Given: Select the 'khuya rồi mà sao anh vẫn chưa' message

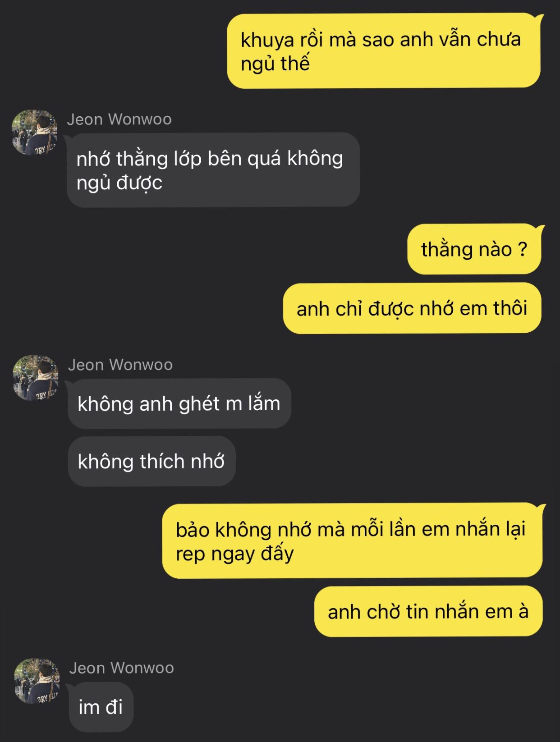Looking at the screenshot, I should [x=384, y=51].
